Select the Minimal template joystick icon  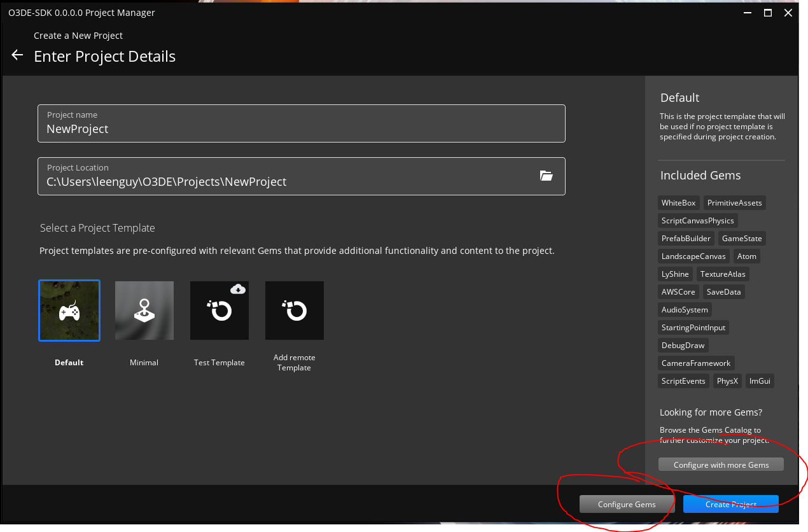[144, 310]
